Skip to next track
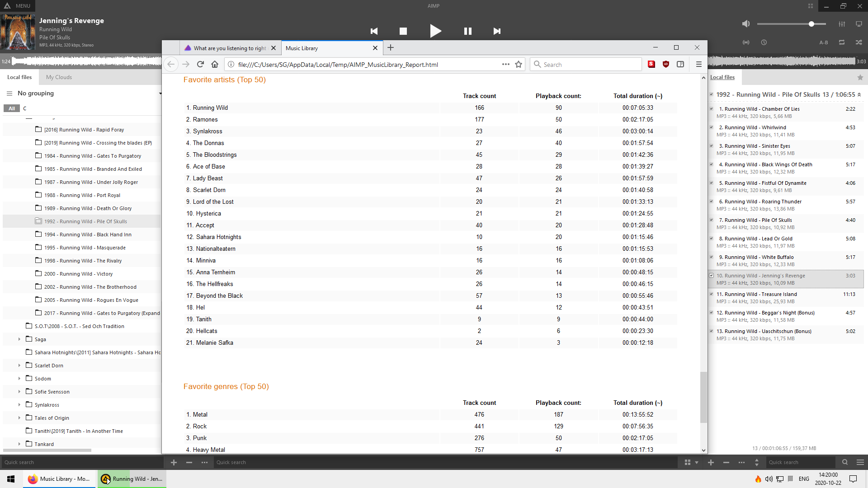 point(497,31)
